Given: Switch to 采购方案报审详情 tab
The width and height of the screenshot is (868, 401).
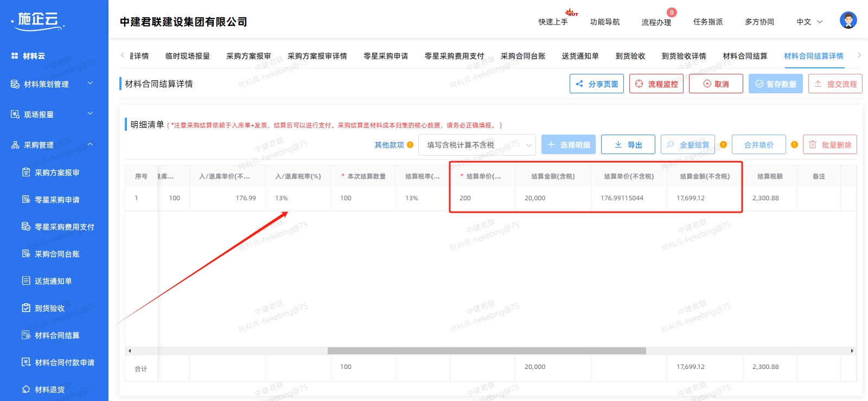Looking at the screenshot, I should 317,56.
